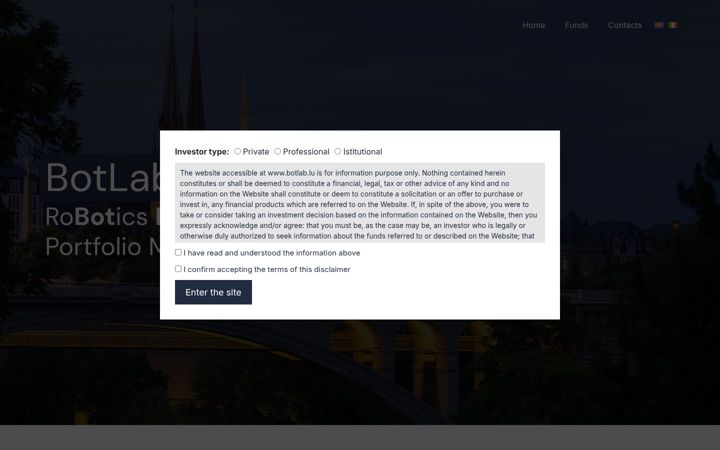Click the 'Enter the site' button
This screenshot has height=450, width=720.
click(213, 292)
